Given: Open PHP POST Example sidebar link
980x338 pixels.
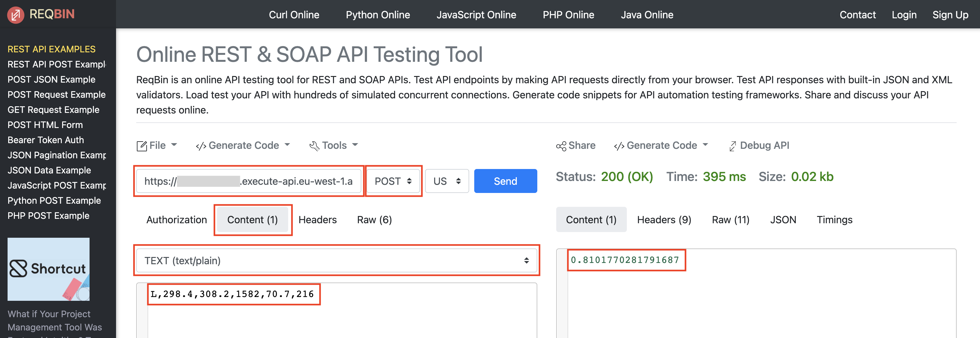Looking at the screenshot, I should click(x=48, y=216).
